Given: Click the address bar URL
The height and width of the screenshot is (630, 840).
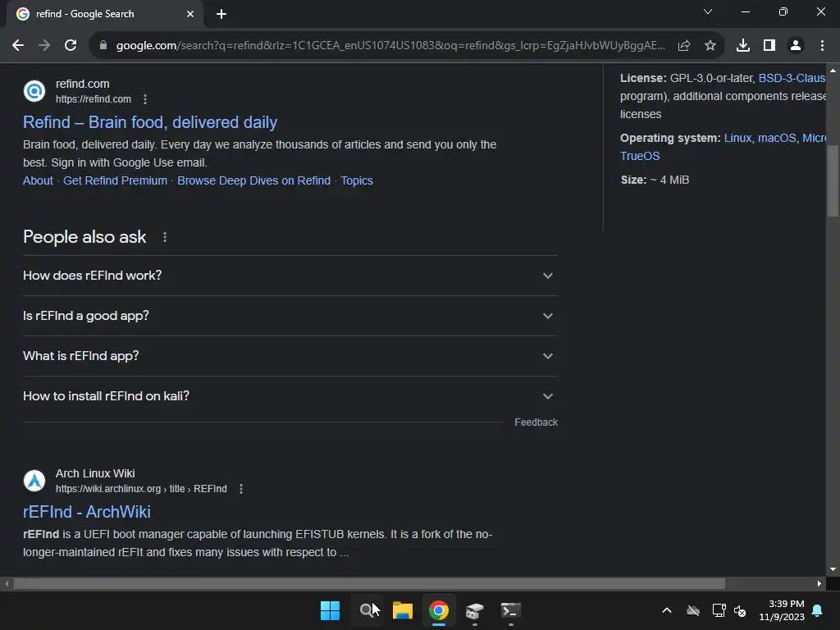Looking at the screenshot, I should pos(390,46).
